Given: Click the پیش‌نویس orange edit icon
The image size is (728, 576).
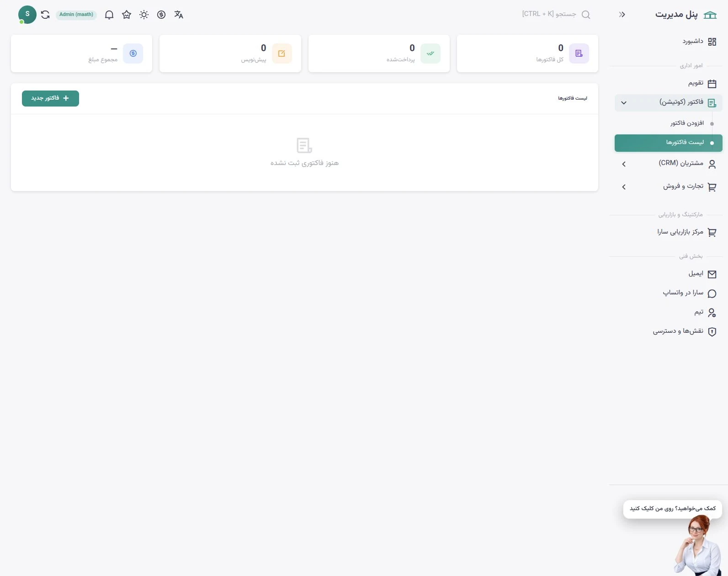Looking at the screenshot, I should 282,53.
